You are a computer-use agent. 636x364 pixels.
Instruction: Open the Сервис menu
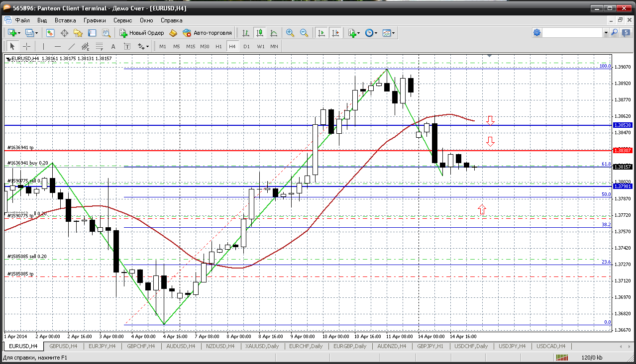click(122, 20)
